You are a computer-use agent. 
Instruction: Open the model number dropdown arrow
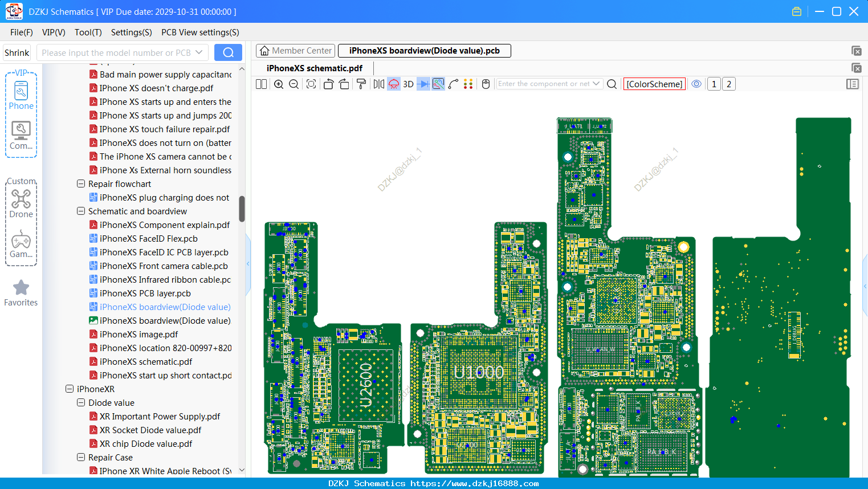coord(199,52)
